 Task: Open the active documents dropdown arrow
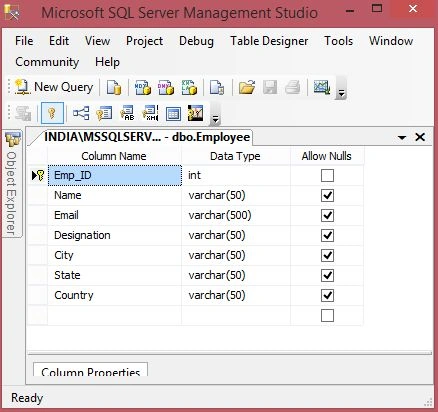point(402,137)
